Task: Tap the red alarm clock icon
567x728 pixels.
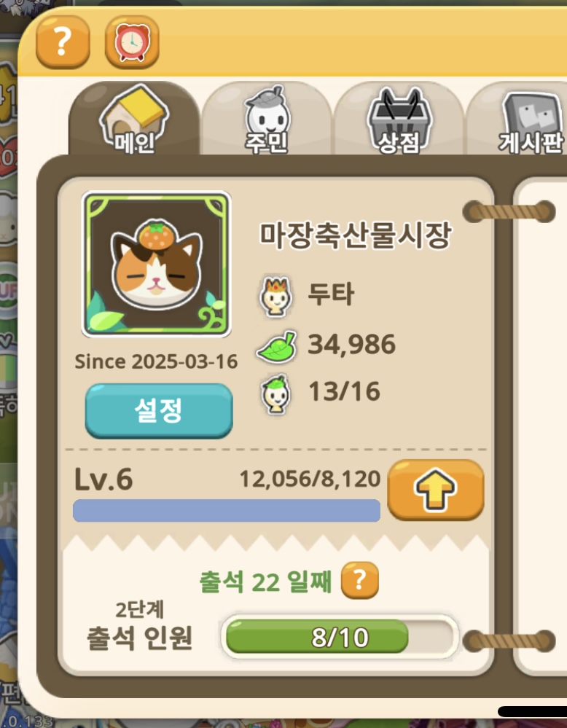Action: tap(133, 42)
